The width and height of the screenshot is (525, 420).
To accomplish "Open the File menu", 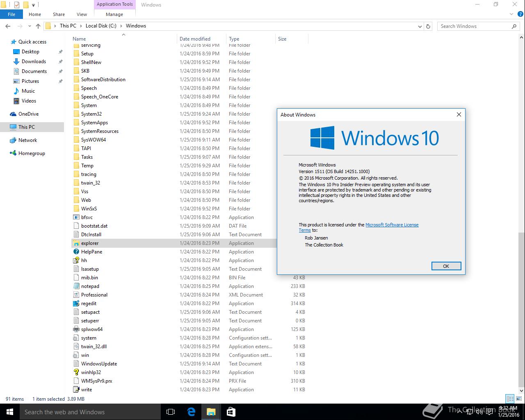I will [11, 14].
